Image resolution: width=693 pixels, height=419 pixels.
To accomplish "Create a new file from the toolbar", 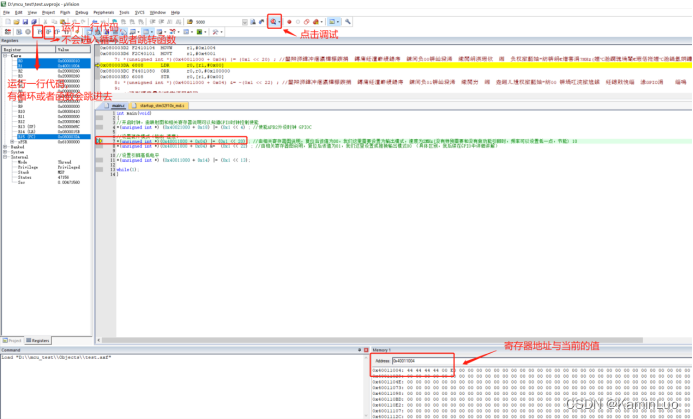I will (8, 22).
